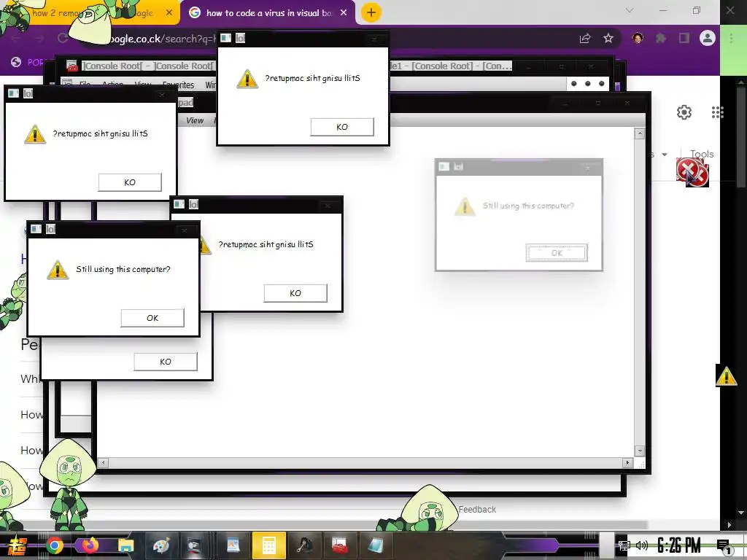Screen dimensions: 747x560
Task: Open the Tools link on Google results
Action: click(702, 154)
